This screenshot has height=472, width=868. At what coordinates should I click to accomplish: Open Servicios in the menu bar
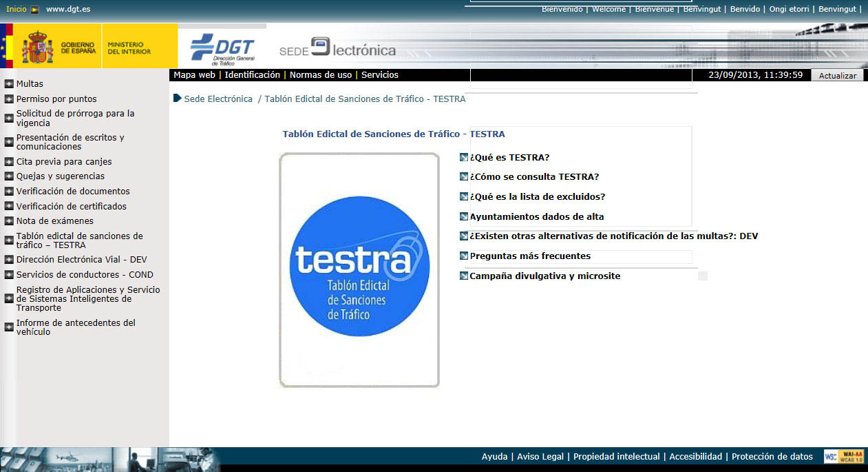tap(380, 75)
